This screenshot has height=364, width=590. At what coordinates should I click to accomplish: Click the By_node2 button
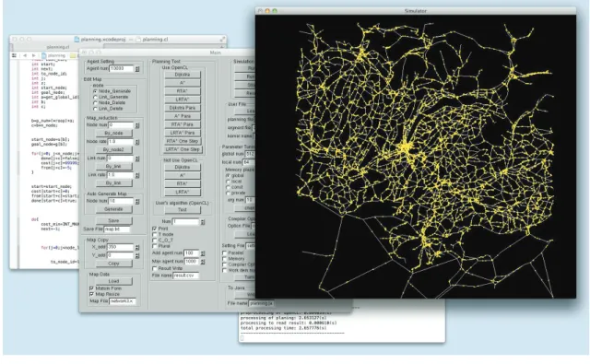pos(113,149)
